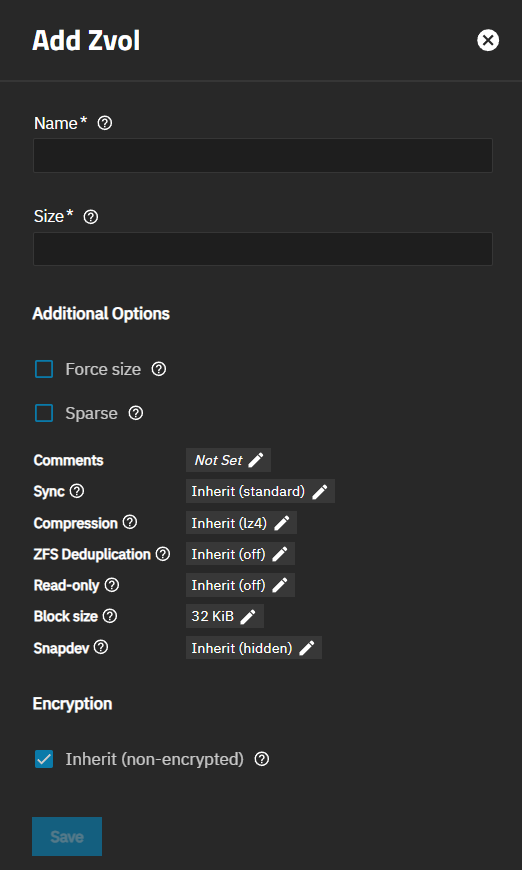Click the pencil icon for Read-only value
This screenshot has width=522, height=870.
(x=280, y=585)
